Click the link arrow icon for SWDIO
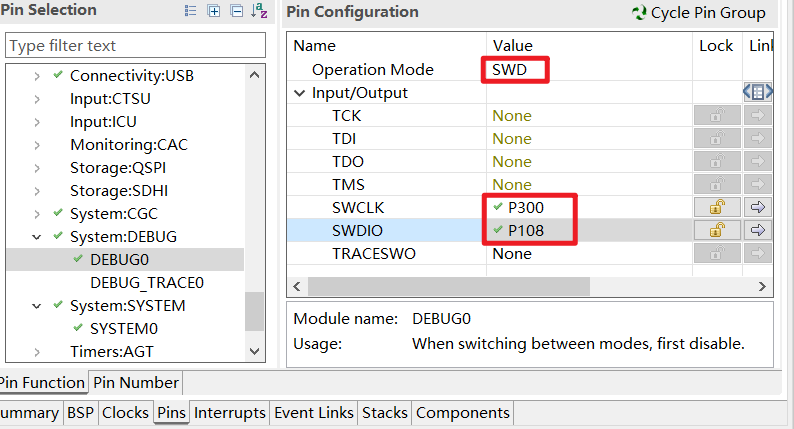The height and width of the screenshot is (429, 794). (x=758, y=230)
